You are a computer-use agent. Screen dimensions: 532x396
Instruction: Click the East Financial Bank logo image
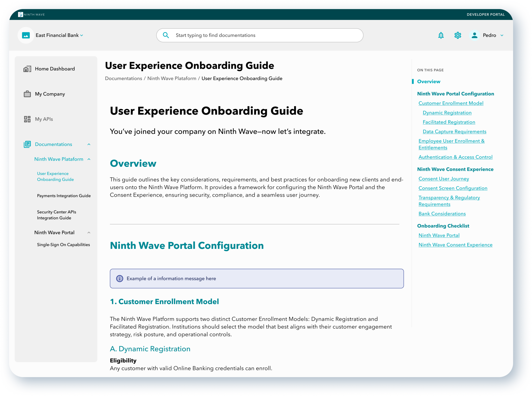pyautogui.click(x=26, y=35)
